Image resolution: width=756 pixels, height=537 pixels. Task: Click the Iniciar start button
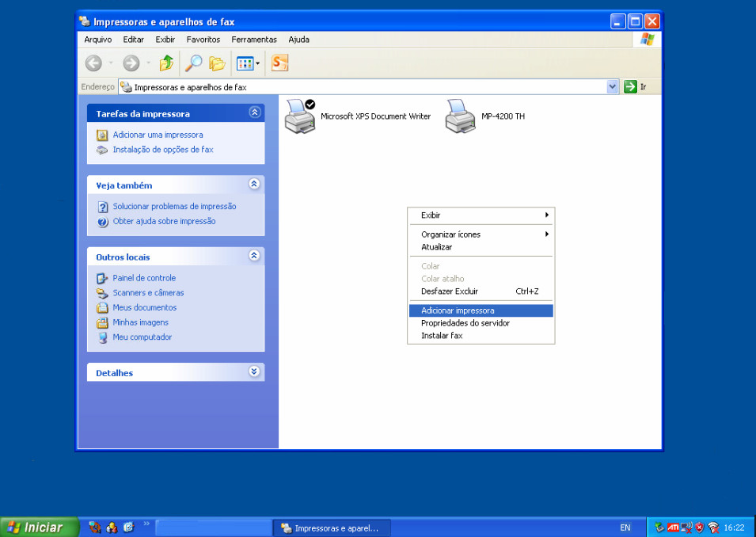click(40, 527)
